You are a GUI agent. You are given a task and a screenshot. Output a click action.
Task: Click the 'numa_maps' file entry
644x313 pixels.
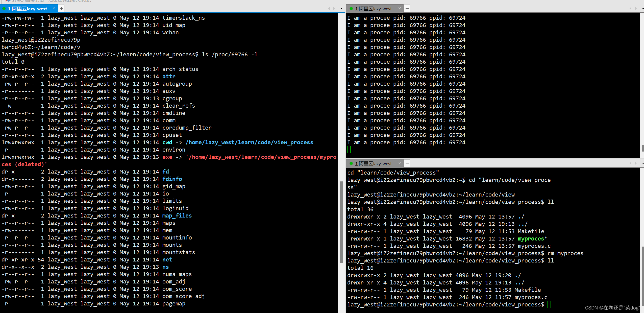pyautogui.click(x=177, y=274)
